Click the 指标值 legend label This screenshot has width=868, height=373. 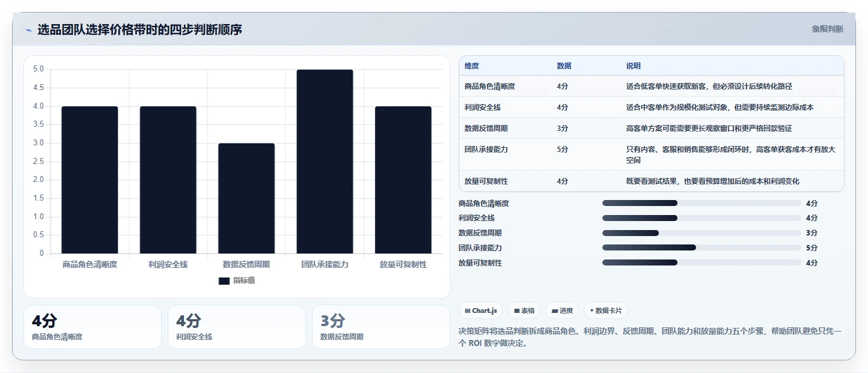(244, 281)
